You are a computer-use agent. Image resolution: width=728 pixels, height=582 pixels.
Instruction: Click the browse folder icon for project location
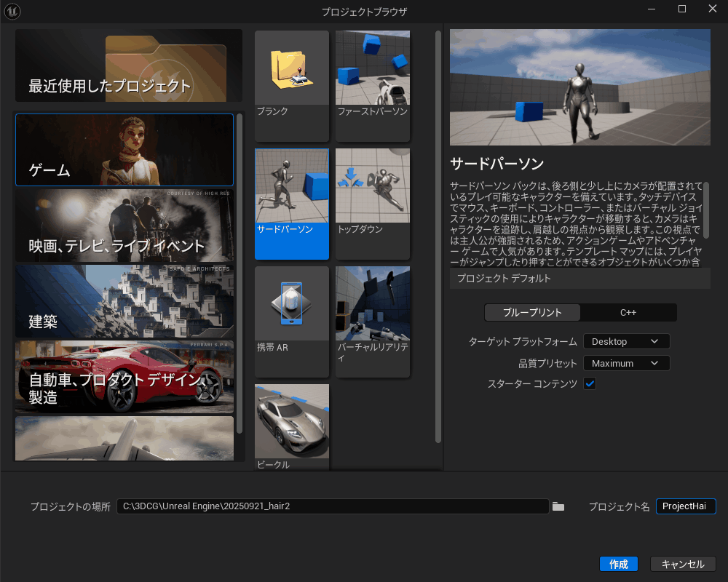(558, 506)
